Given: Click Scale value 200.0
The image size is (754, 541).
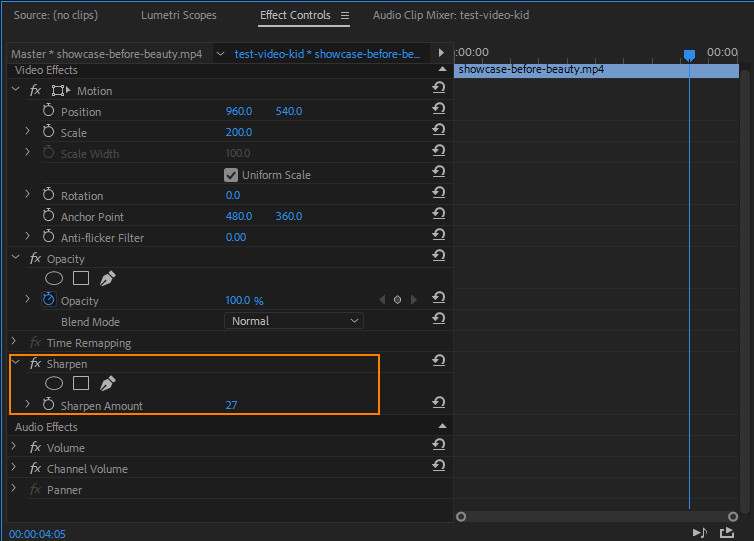Looking at the screenshot, I should coord(239,132).
